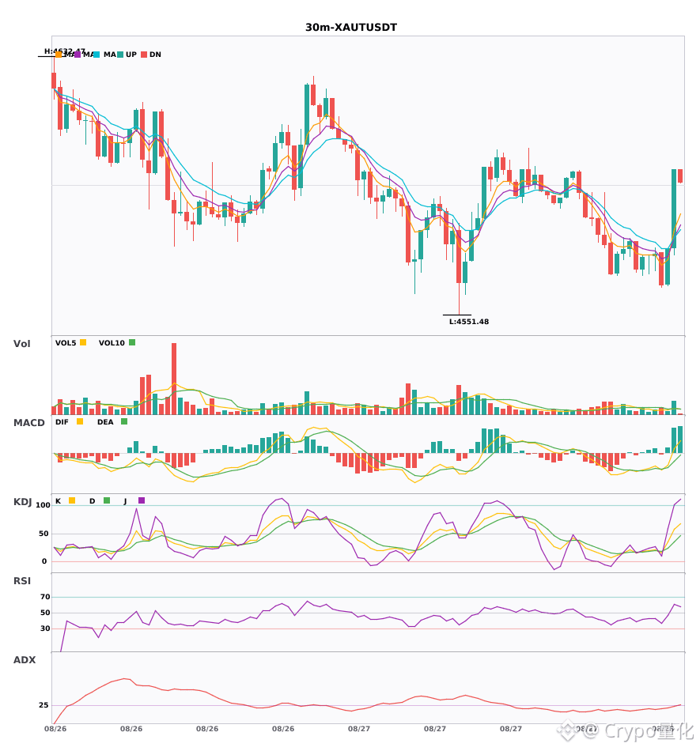700x751 pixels.
Task: Select the H:4632.47 high price label
Action: point(65,51)
